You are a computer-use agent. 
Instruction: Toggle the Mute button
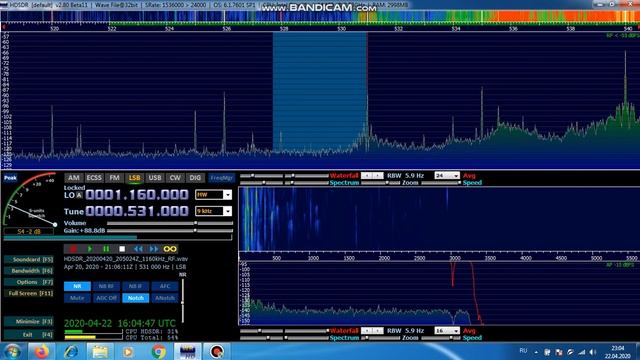point(77,298)
